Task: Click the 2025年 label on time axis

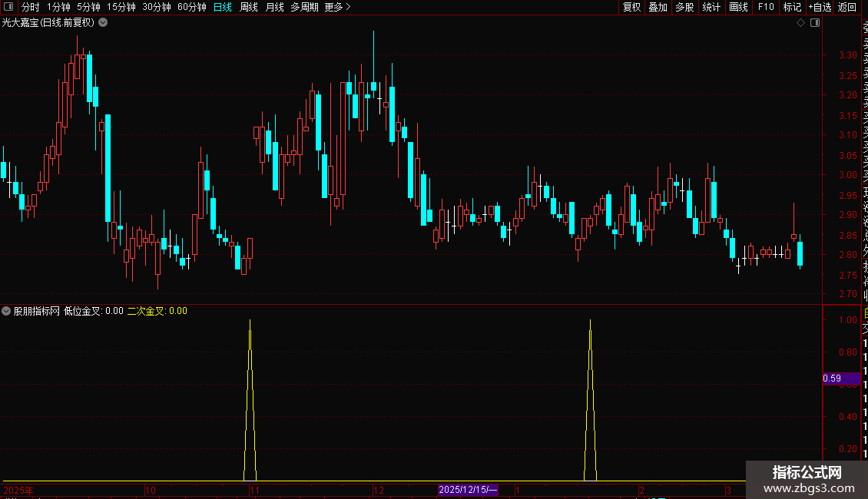Action: 18,490
